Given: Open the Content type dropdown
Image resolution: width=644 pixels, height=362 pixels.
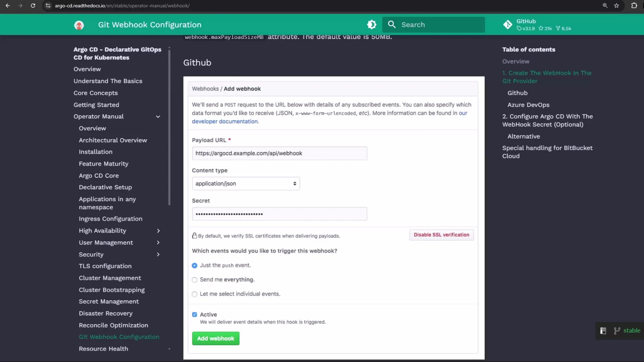Looking at the screenshot, I should [x=246, y=183].
